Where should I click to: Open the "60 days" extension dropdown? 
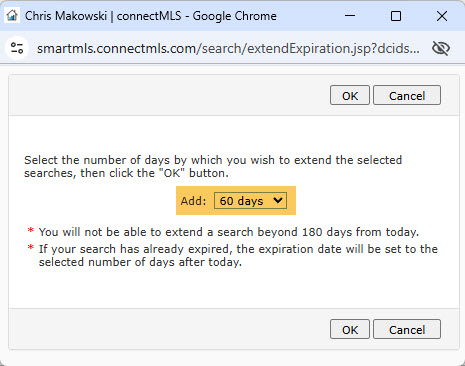coord(250,201)
